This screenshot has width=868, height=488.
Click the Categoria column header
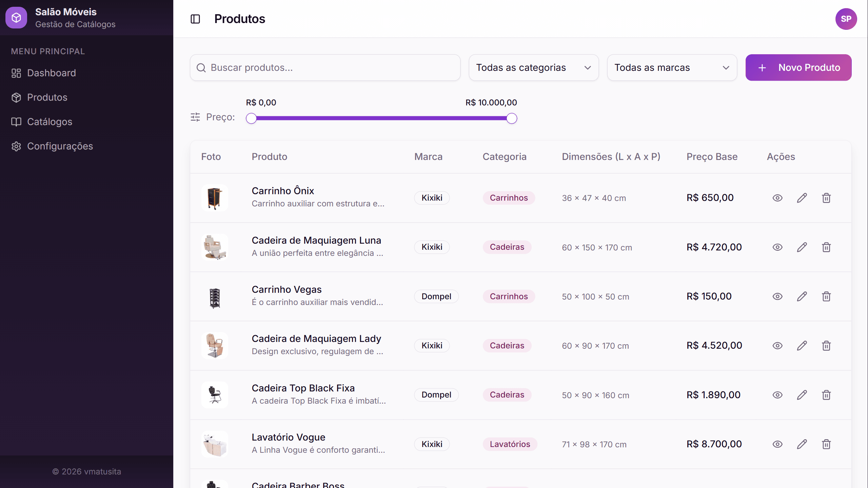pos(505,157)
